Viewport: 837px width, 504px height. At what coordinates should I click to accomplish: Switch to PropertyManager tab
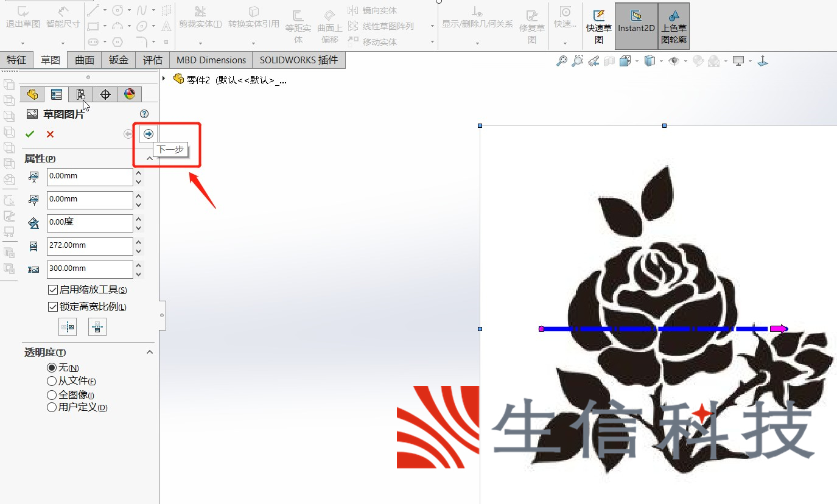[x=57, y=94]
